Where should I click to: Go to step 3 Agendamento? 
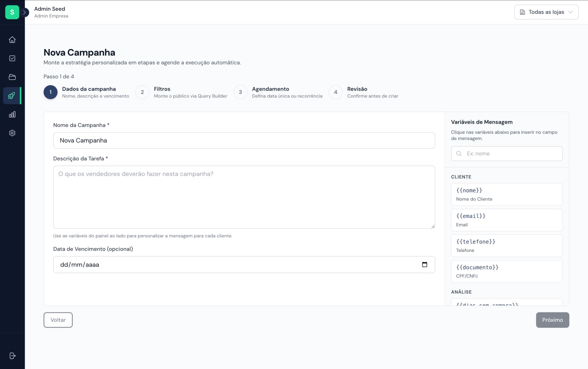click(x=240, y=92)
